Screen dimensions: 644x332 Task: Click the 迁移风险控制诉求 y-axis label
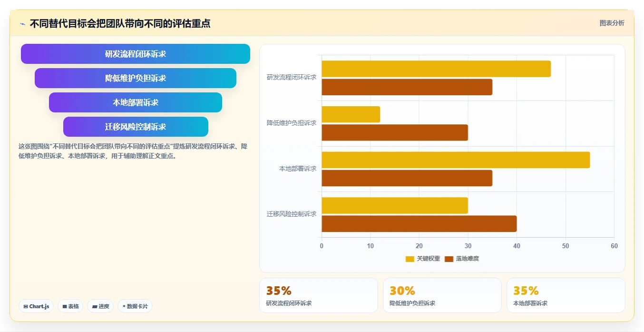coord(292,214)
